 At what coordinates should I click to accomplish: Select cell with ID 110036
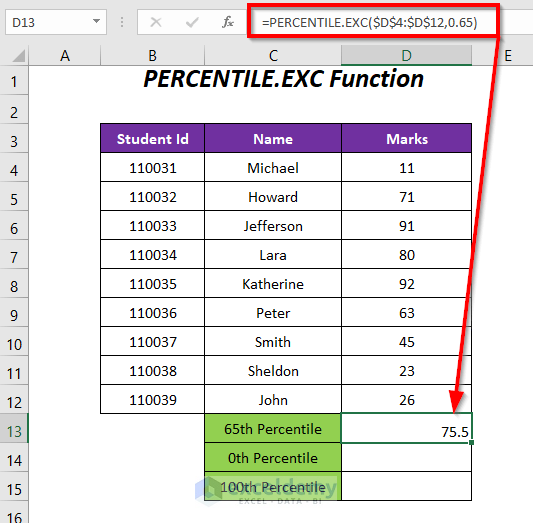153,313
